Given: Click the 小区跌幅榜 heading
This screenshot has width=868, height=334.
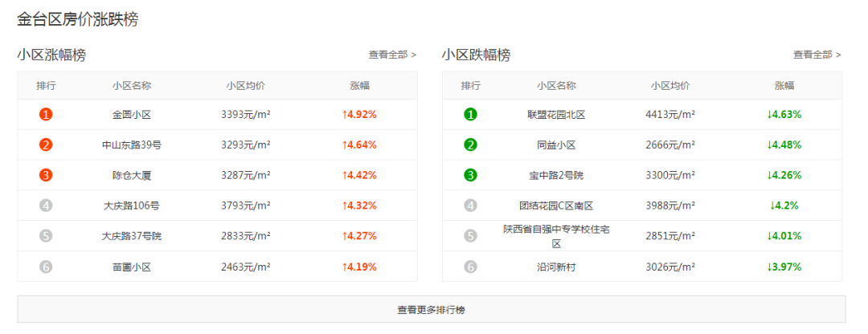Looking at the screenshot, I should [x=476, y=55].
